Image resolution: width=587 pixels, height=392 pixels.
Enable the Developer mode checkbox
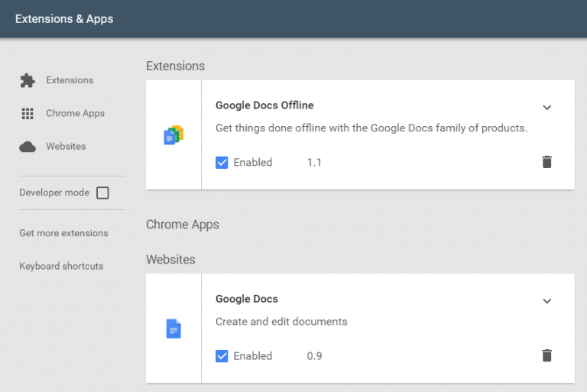pos(102,193)
